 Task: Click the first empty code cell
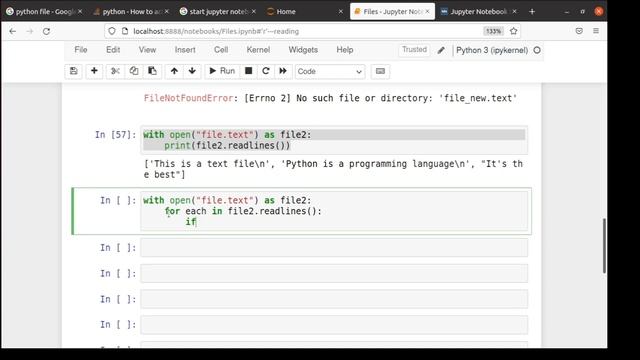tap(334, 248)
